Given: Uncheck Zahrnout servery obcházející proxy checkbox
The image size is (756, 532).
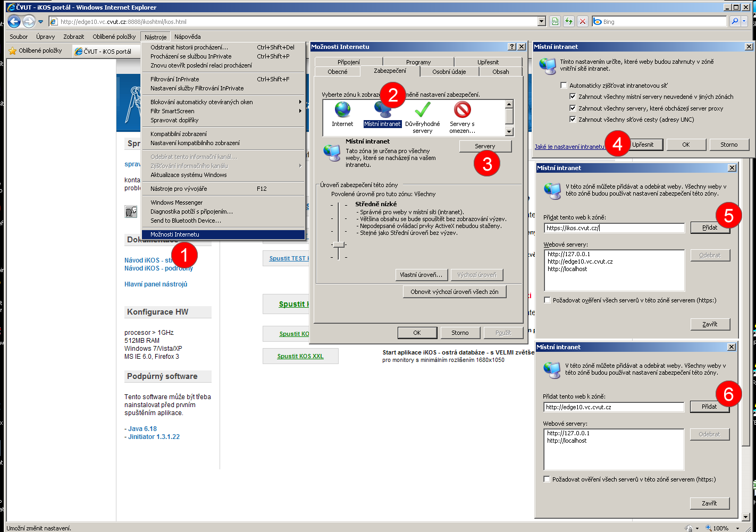Looking at the screenshot, I should click(x=573, y=108).
